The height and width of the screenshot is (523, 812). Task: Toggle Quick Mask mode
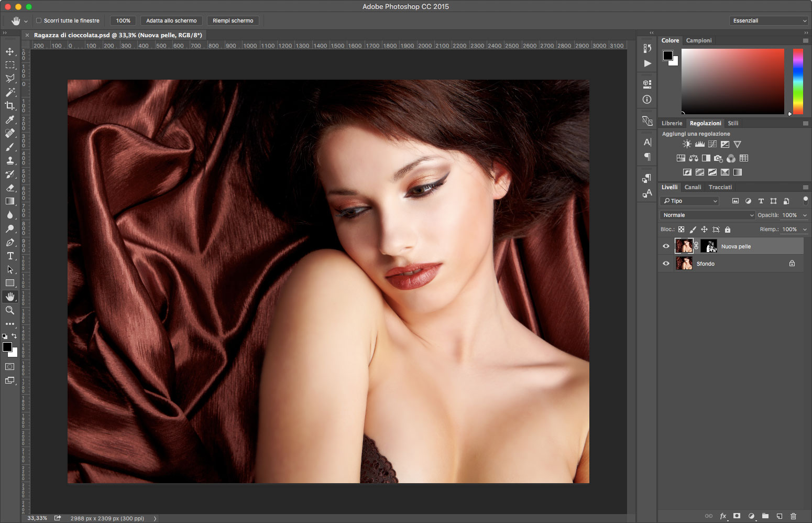pos(10,367)
